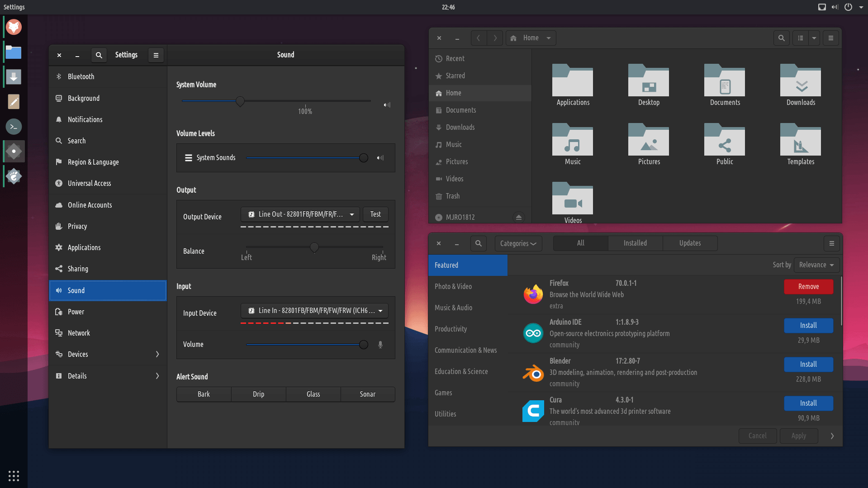Click the Settings hamburger menu icon

[156, 55]
